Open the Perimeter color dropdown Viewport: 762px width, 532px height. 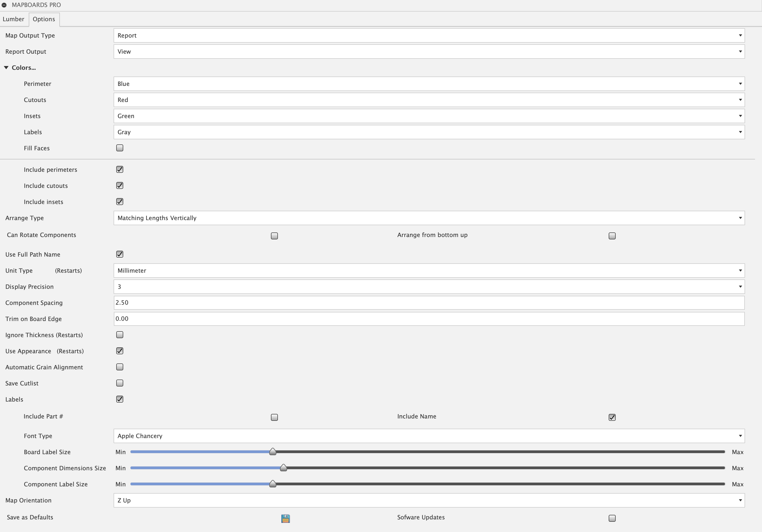click(429, 84)
